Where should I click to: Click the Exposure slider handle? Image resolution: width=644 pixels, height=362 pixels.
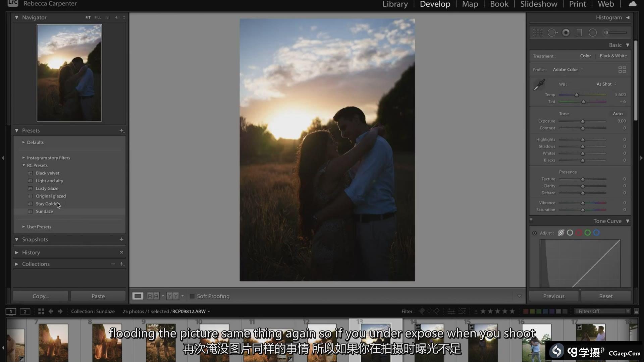[583, 121]
